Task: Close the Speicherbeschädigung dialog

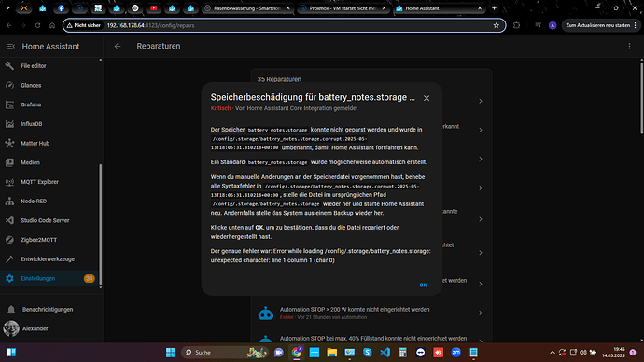Action: pos(427,98)
